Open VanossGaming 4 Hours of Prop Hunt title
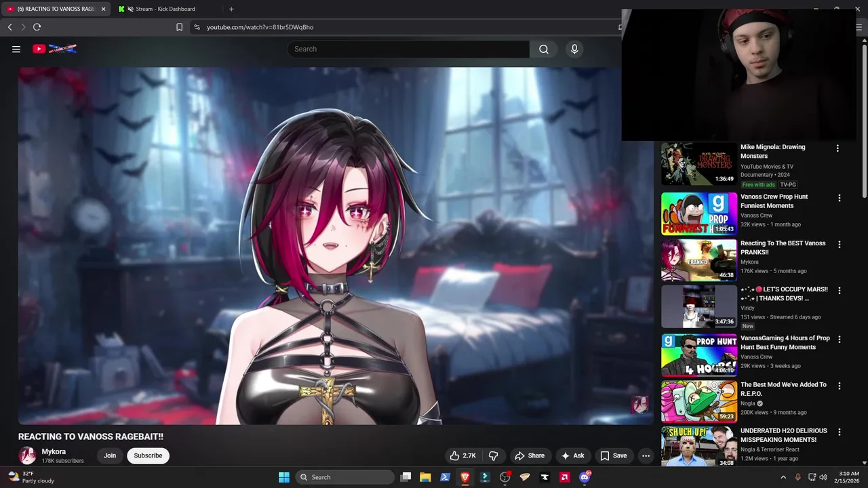Viewport: 868px width, 488px height. pyautogui.click(x=785, y=342)
